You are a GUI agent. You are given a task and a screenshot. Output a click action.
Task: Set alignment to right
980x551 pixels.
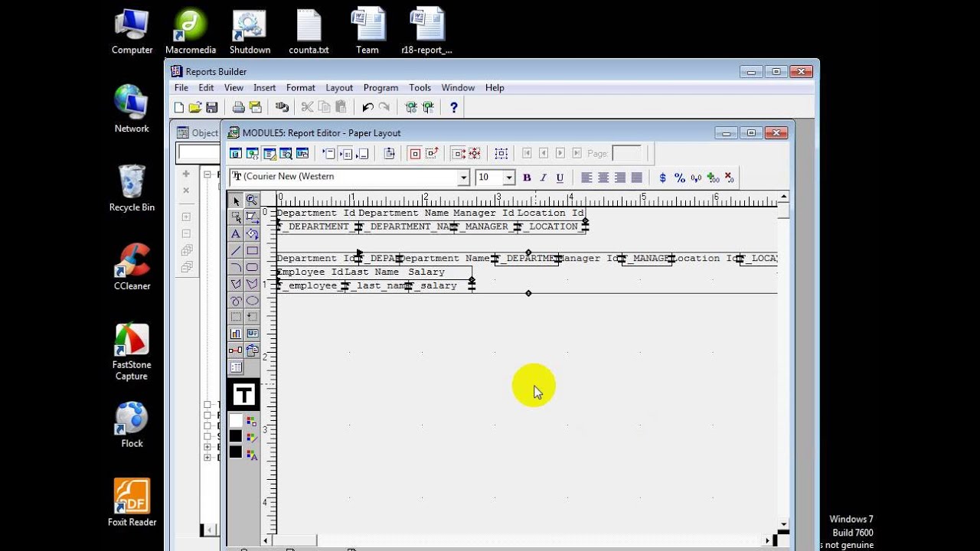pyautogui.click(x=620, y=178)
